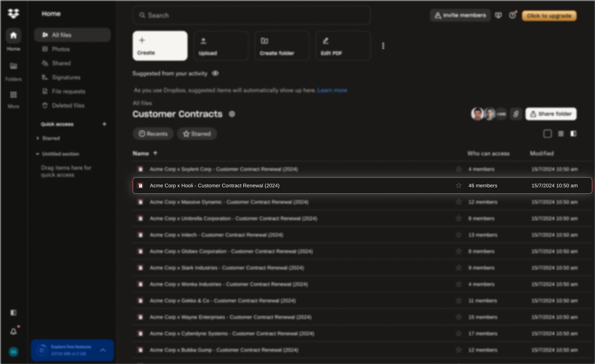Image resolution: width=595 pixels, height=364 pixels.
Task: Click the Invite members button
Action: (460, 15)
